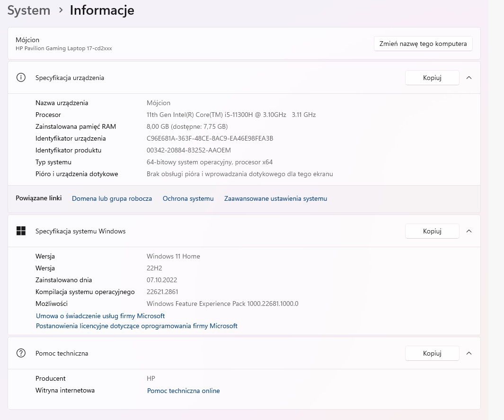Viewport: 504px width, 420px height.
Task: Go back to System in breadcrumb
Action: click(29, 10)
